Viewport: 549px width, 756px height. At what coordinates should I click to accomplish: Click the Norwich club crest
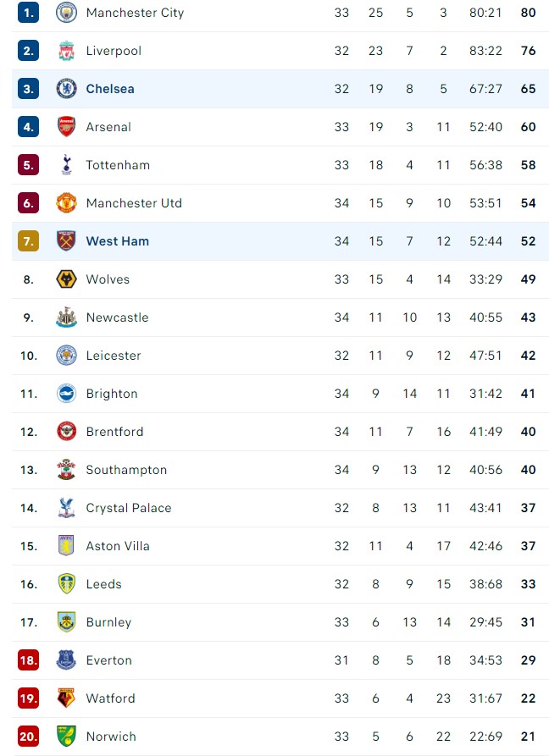point(67,737)
